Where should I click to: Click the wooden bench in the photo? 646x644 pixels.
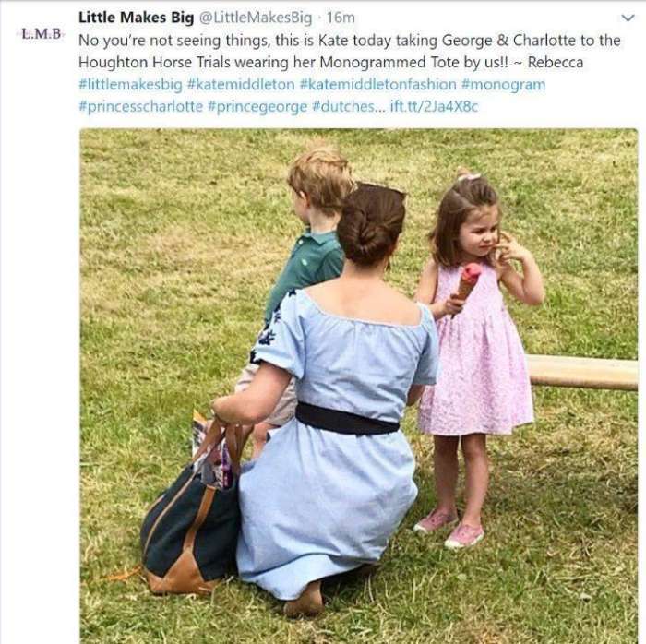pos(581,372)
